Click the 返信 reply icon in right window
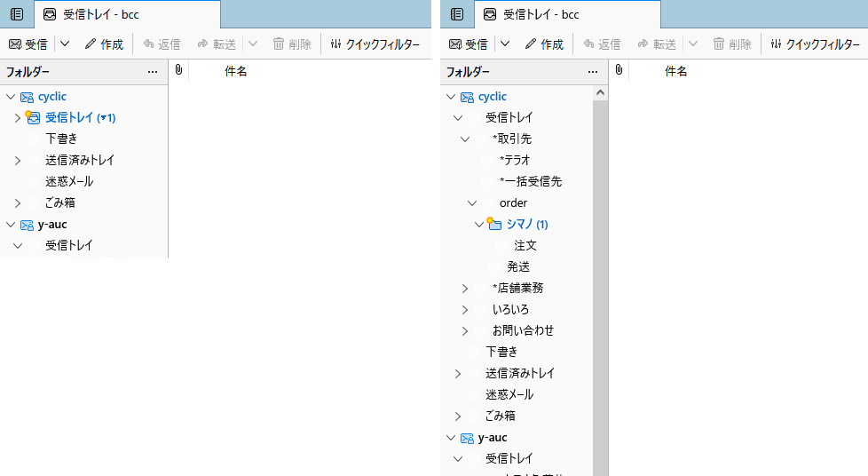Viewport: 868px width, 476px height. 589,44
